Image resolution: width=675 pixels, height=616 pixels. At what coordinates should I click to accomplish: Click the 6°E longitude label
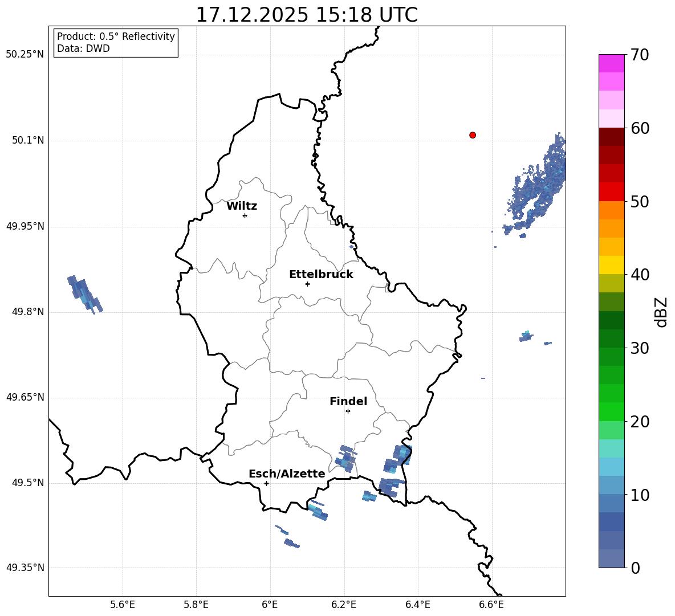click(270, 605)
